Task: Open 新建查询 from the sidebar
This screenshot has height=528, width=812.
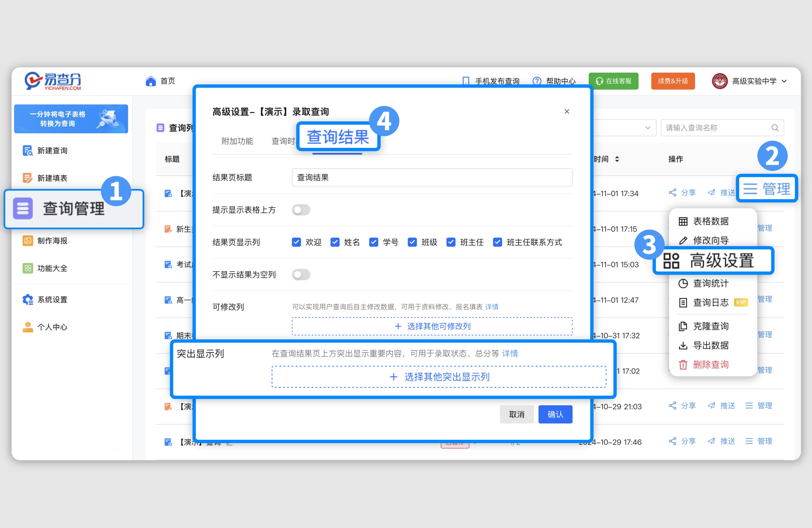Action: coord(52,151)
